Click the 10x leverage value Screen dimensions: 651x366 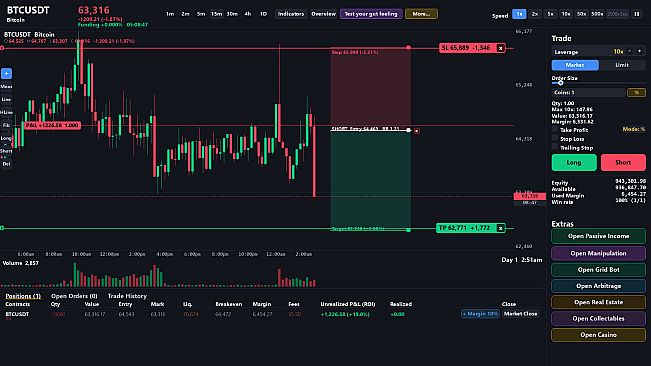(x=618, y=51)
